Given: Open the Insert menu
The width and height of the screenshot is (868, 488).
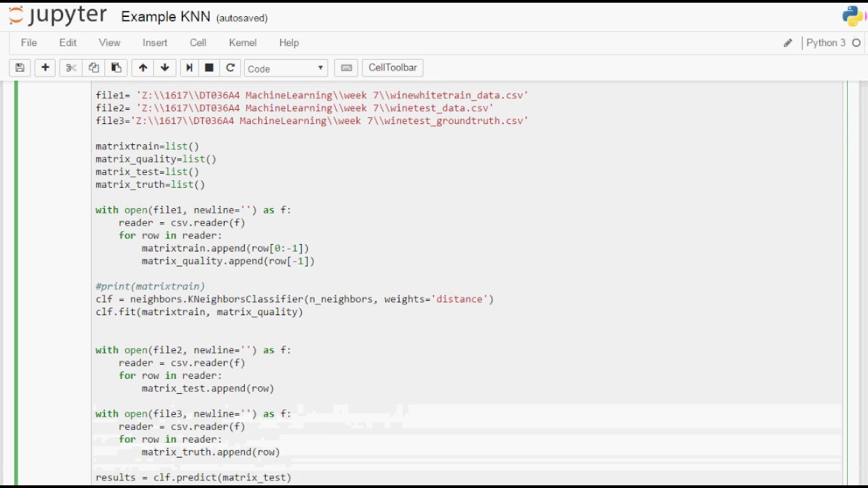Looking at the screenshot, I should click(x=155, y=43).
